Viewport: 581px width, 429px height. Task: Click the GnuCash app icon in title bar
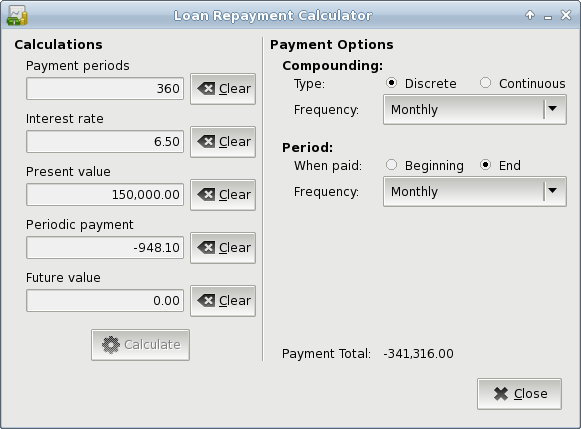(17, 16)
